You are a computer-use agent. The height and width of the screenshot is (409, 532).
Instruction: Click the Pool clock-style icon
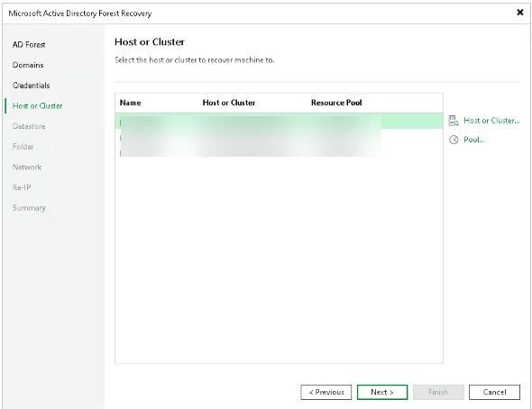(454, 140)
